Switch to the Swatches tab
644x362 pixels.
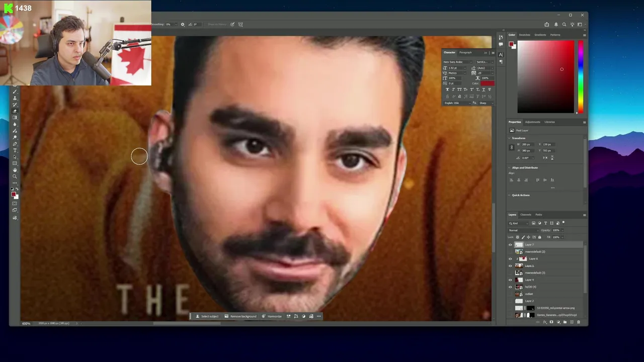click(x=525, y=35)
